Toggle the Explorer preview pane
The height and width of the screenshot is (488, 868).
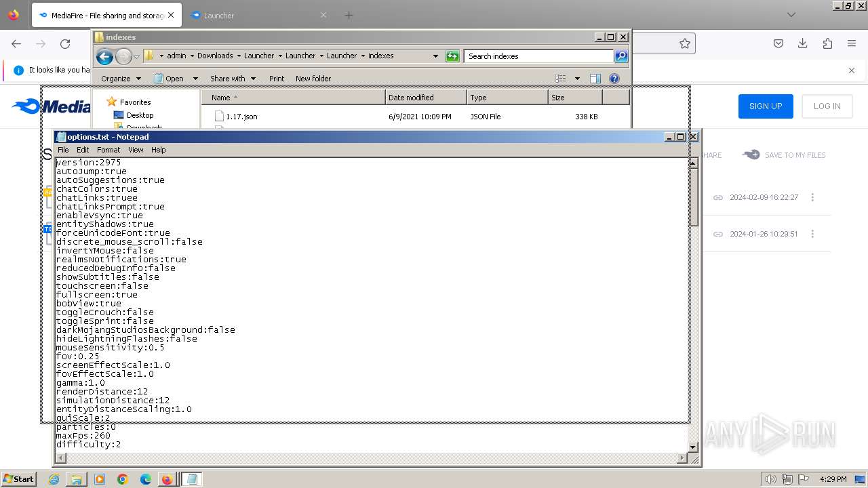tap(595, 79)
